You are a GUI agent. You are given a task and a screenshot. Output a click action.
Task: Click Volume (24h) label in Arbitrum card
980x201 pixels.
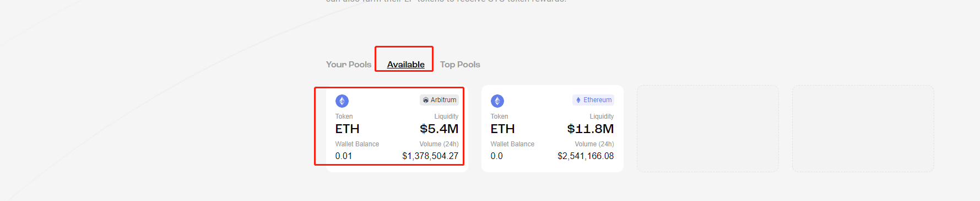439,144
